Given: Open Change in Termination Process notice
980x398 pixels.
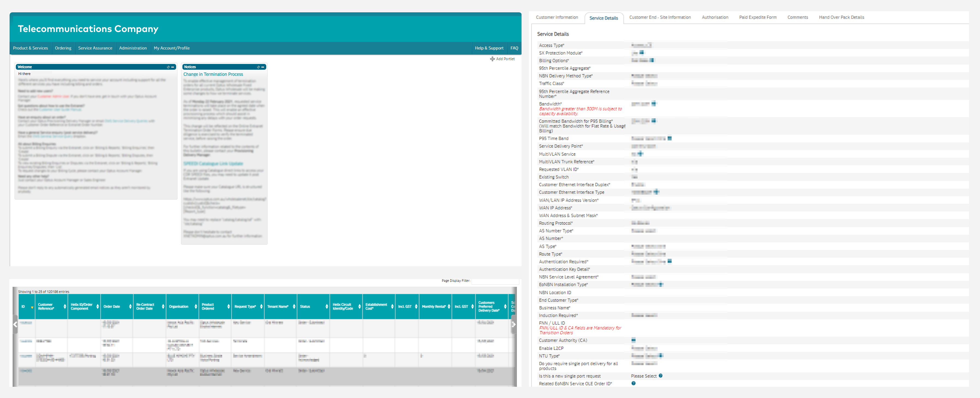Looking at the screenshot, I should [x=213, y=75].
